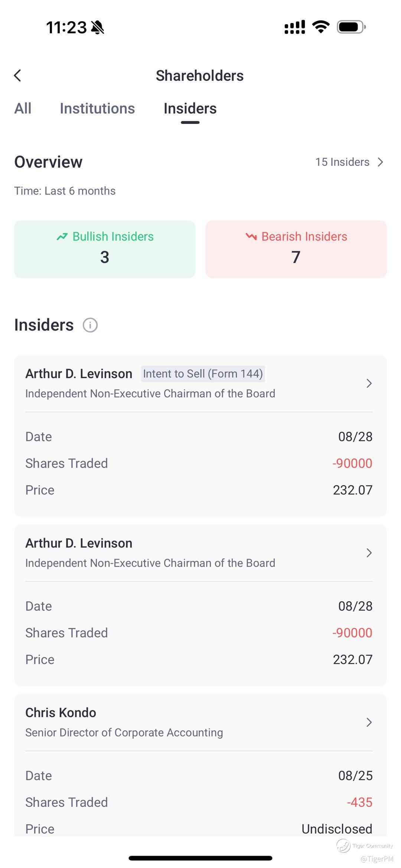Tap the 15 Insiders link
This screenshot has height=868, width=401.
coord(342,162)
